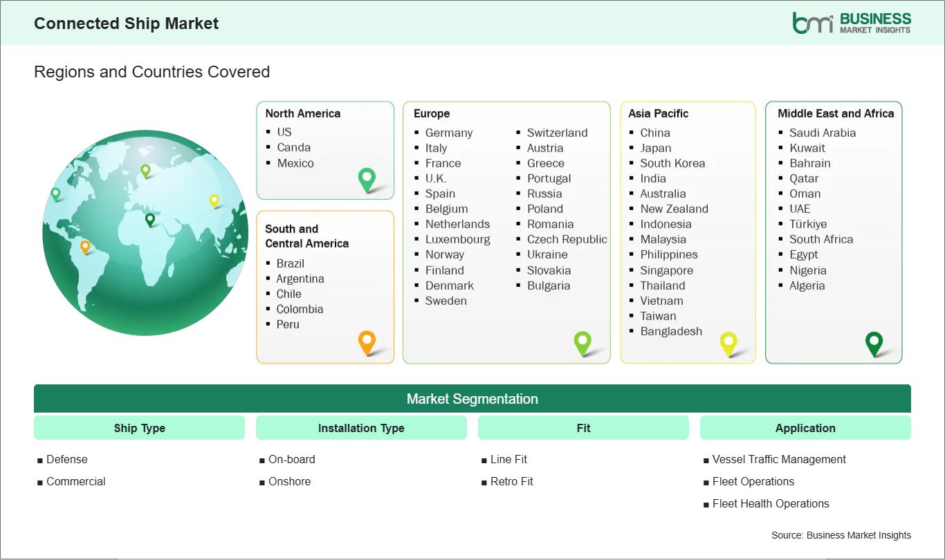Click the orange pin in South and Central America card
The width and height of the screenshot is (945, 560).
[x=367, y=342]
